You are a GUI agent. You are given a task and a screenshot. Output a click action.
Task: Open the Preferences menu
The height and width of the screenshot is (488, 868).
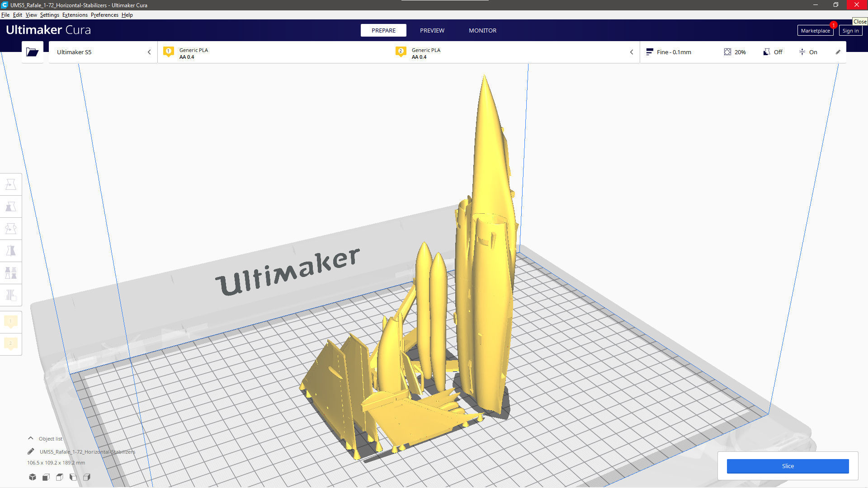pos(104,15)
